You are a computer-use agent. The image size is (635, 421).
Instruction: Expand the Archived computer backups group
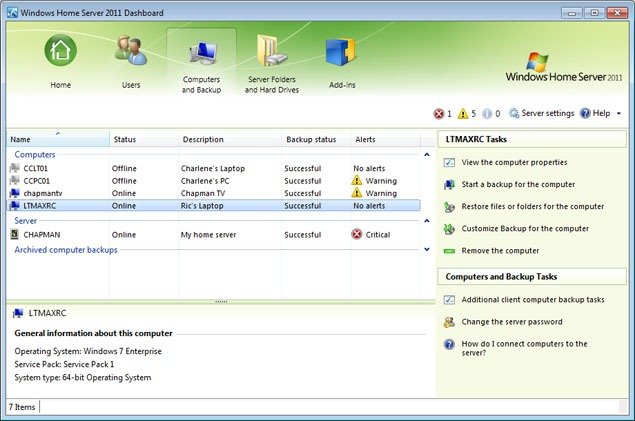(x=427, y=249)
